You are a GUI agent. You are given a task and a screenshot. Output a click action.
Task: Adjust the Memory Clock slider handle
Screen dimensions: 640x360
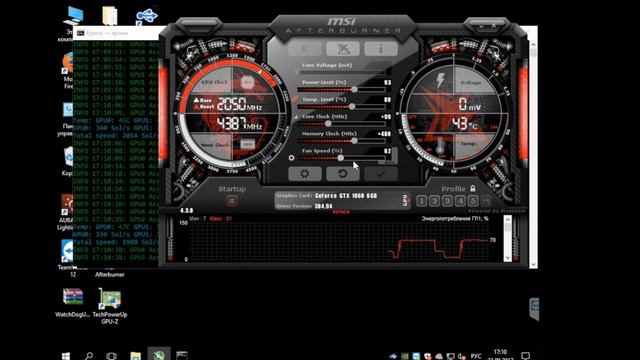tap(354, 141)
